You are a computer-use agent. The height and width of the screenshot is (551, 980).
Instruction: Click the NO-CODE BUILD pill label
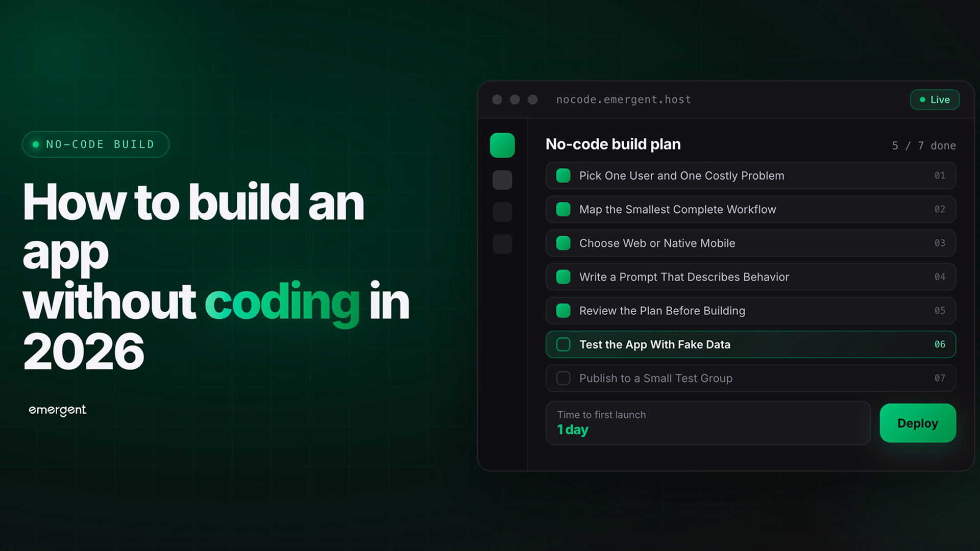(95, 144)
